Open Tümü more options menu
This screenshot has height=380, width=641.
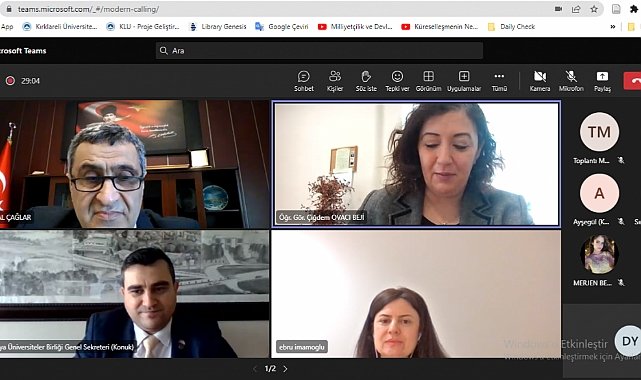[499, 80]
